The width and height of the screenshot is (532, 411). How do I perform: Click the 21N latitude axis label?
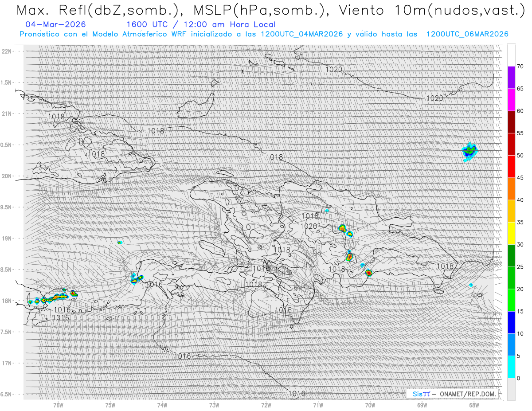click(x=8, y=114)
